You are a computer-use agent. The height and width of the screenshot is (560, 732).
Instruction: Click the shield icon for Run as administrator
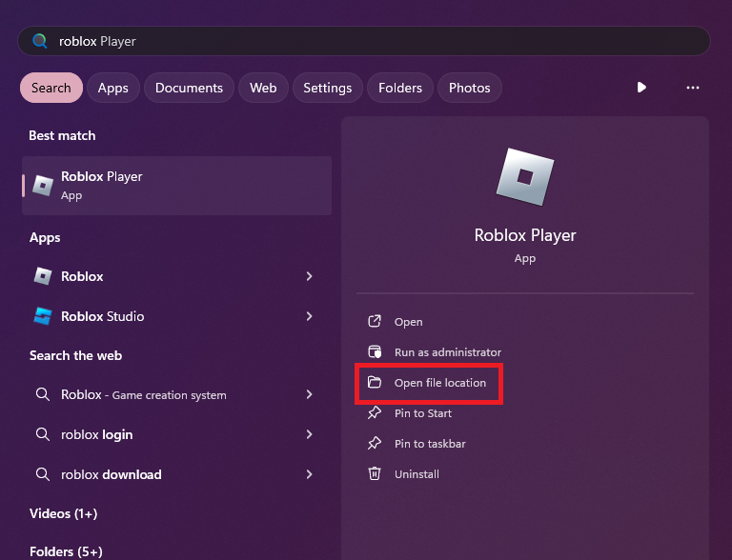(x=375, y=351)
